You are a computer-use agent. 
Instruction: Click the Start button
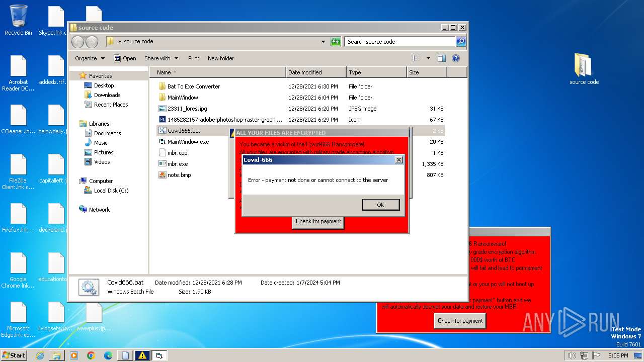(14, 355)
